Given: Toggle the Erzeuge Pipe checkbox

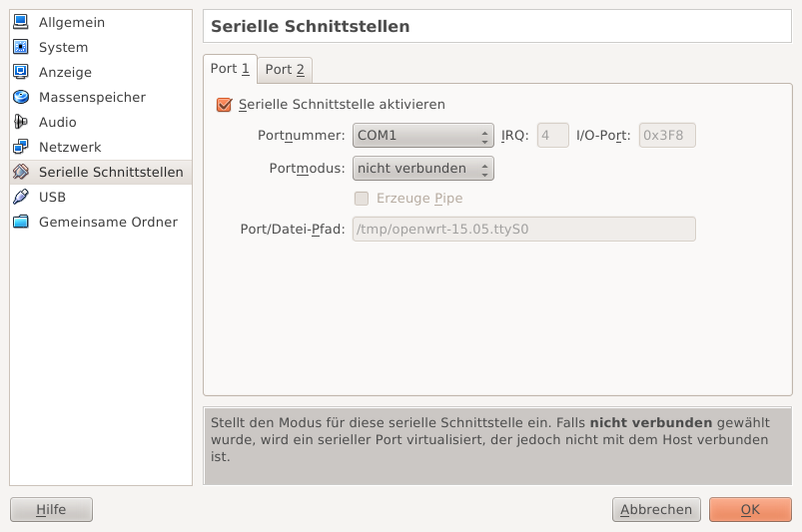Looking at the screenshot, I should (x=362, y=199).
